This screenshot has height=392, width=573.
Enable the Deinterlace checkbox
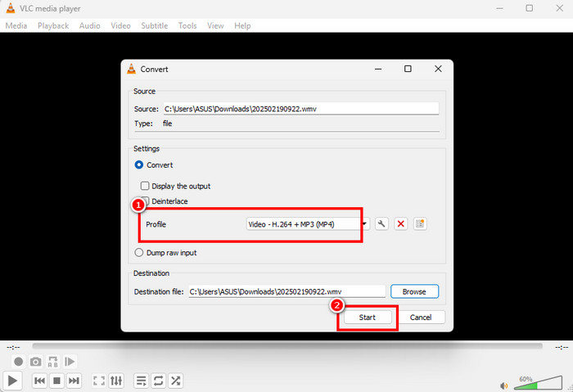[145, 201]
